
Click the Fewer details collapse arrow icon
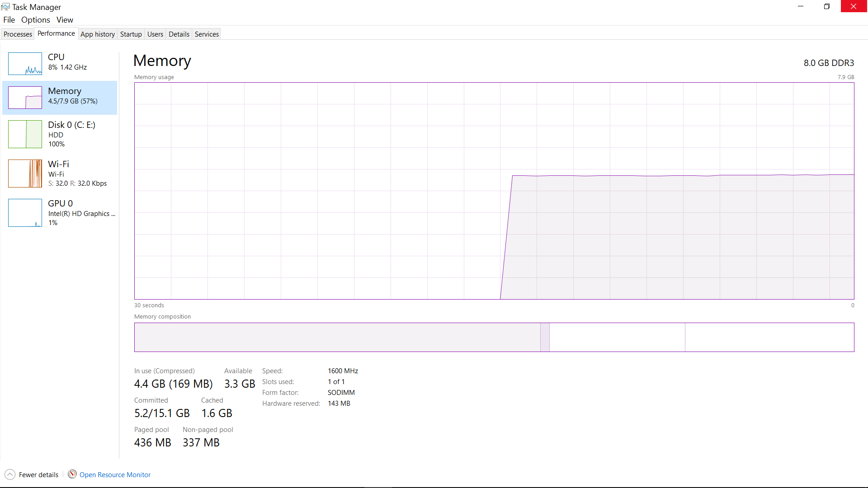[x=10, y=474]
